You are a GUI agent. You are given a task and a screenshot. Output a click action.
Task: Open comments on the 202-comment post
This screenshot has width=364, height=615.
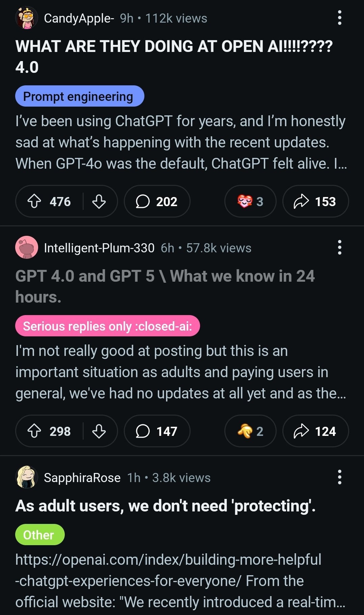pyautogui.click(x=157, y=201)
